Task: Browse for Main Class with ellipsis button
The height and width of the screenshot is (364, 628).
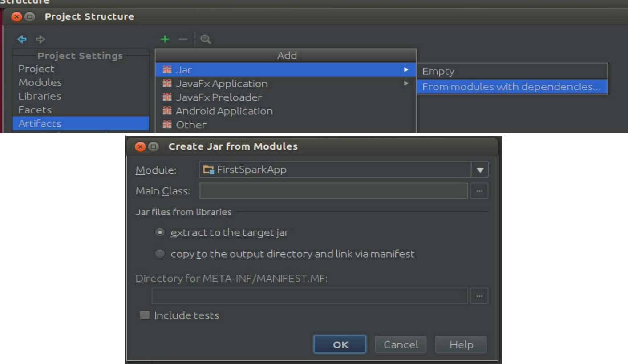Action: 479,191
